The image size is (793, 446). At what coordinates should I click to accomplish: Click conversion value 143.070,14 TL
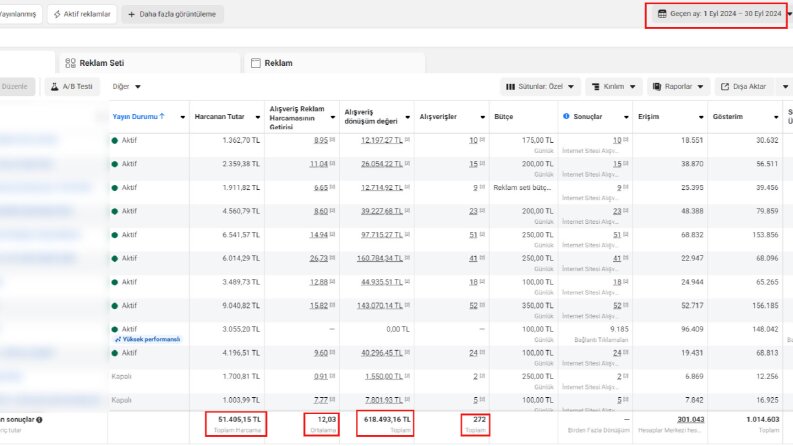tap(380, 305)
